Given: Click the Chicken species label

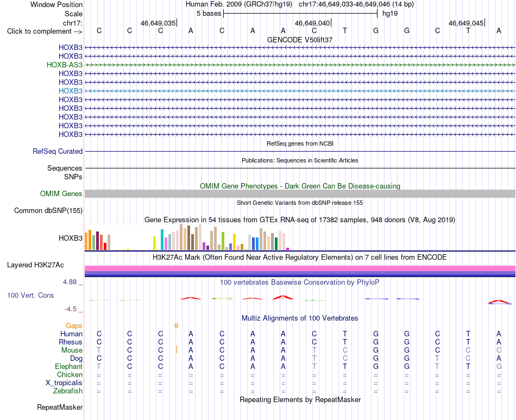Looking at the screenshot, I should click(70, 374).
